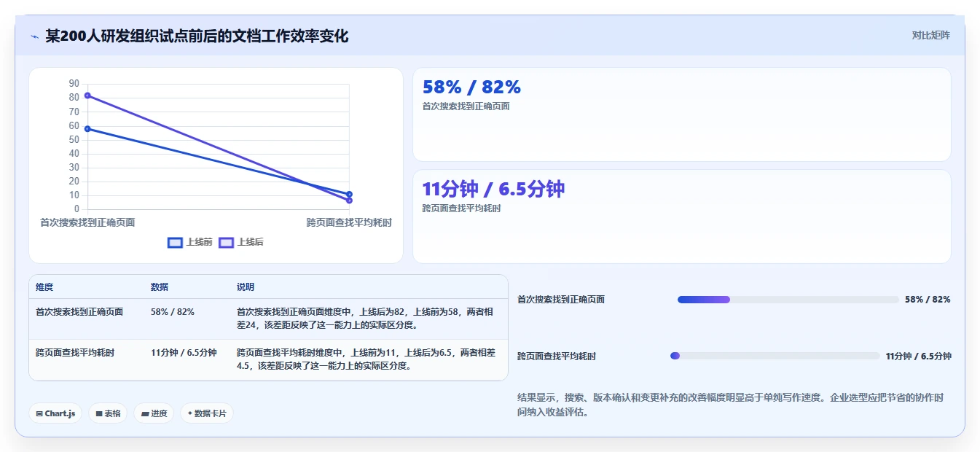Click the 进度 chip
The height and width of the screenshot is (452, 980).
[x=154, y=413]
